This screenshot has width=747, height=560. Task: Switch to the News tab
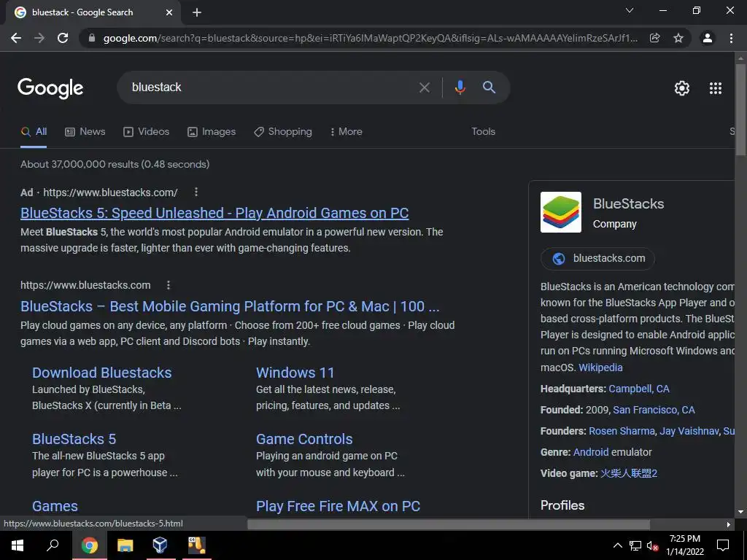click(x=85, y=132)
